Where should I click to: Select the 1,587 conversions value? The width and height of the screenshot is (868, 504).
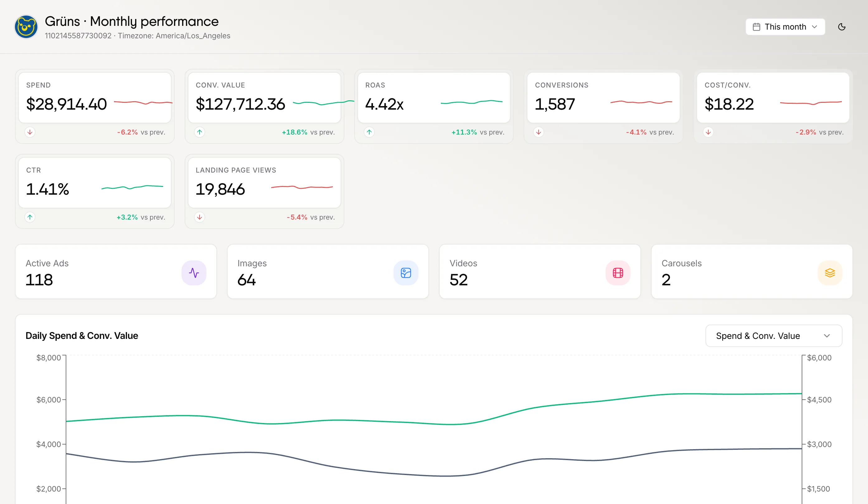coord(554,104)
